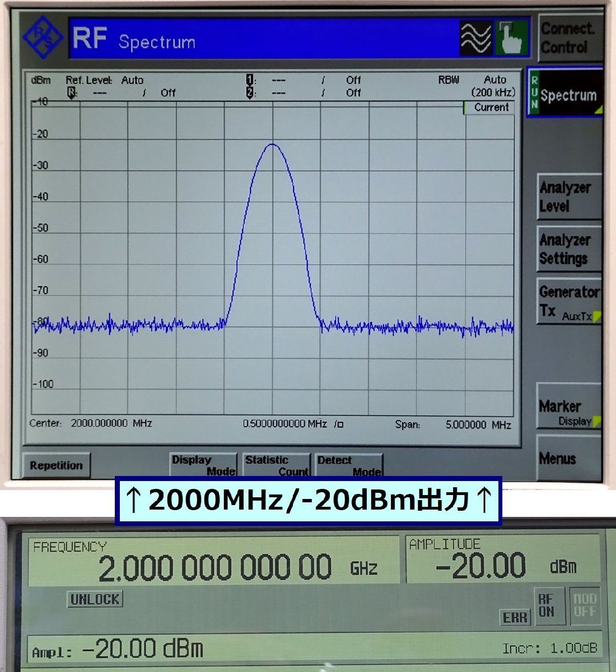This screenshot has height=672, width=616.
Task: Select the dBm axis unit label
Action: click(x=41, y=80)
